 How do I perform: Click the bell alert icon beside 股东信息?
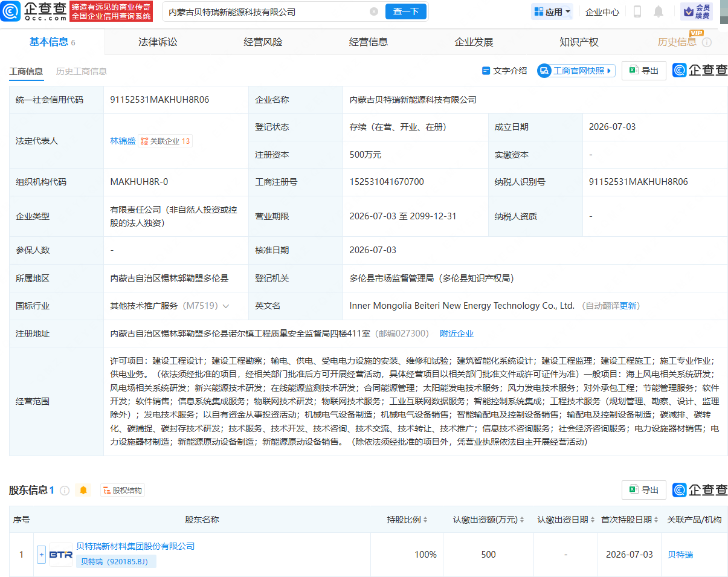point(83,490)
